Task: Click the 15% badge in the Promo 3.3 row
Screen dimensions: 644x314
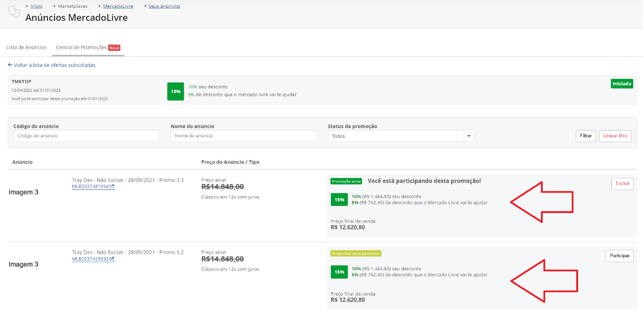Action: pyautogui.click(x=339, y=199)
